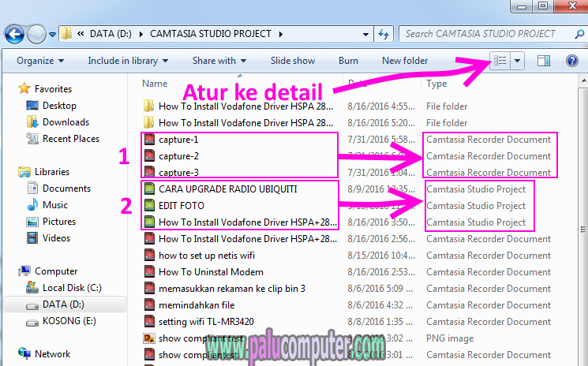Image resolution: width=588 pixels, height=366 pixels.
Task: Click the PNG image type cell
Action: 450,338
